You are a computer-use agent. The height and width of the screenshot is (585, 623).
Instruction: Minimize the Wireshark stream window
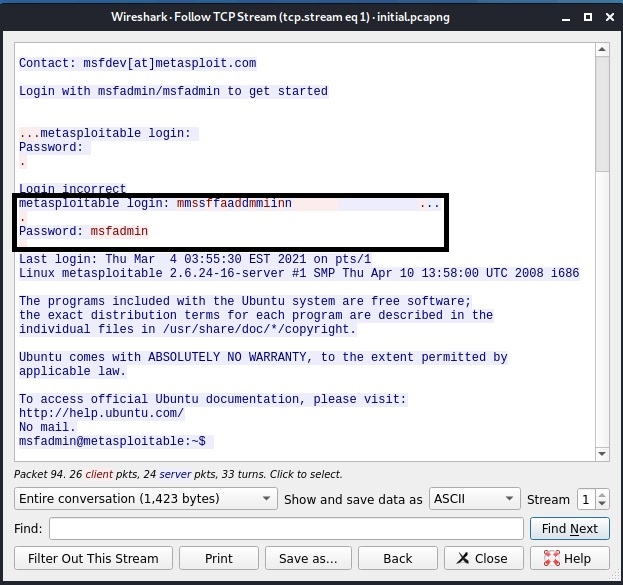(x=566, y=17)
